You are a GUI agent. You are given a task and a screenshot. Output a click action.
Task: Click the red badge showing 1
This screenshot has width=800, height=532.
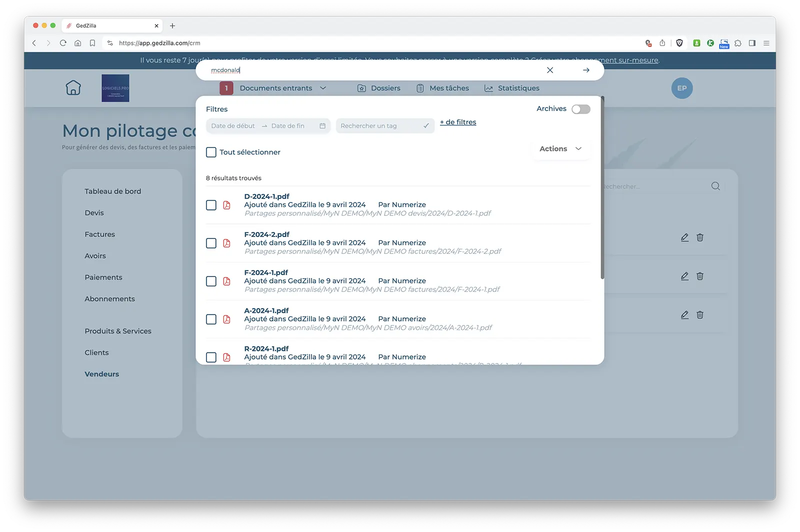pyautogui.click(x=226, y=88)
